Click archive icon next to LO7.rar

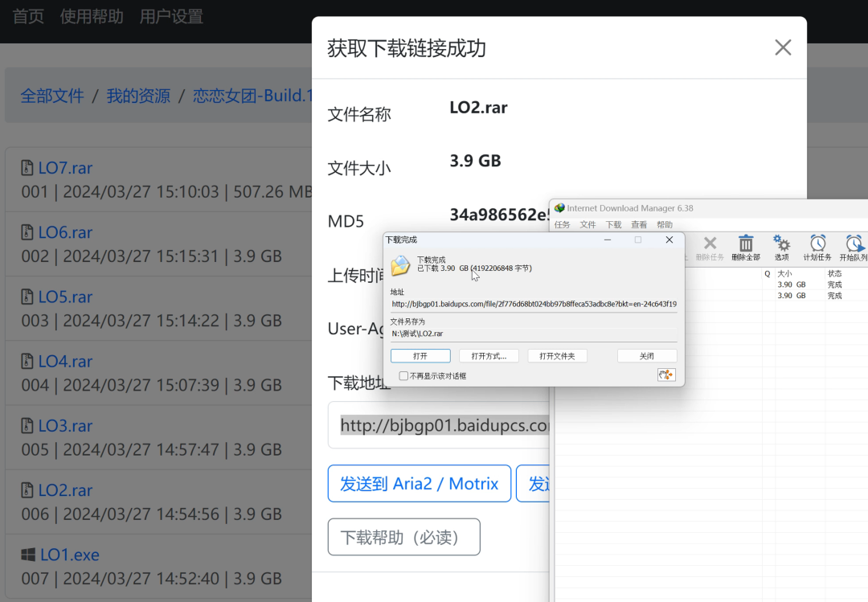[x=27, y=167]
